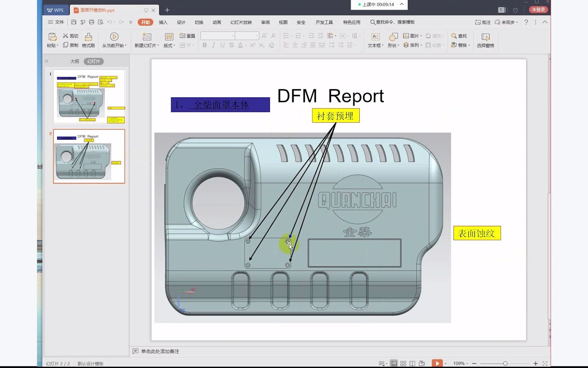Click the Save icon in quick access toolbar

click(73, 22)
